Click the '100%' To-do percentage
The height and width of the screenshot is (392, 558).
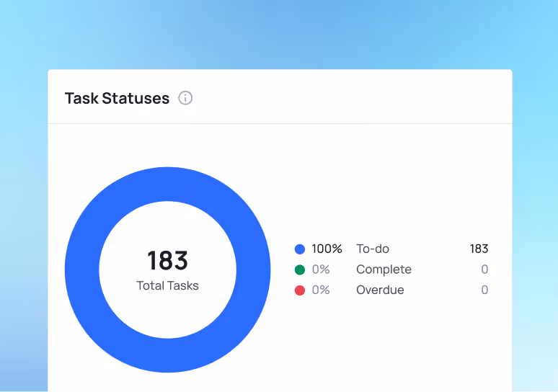(x=327, y=249)
